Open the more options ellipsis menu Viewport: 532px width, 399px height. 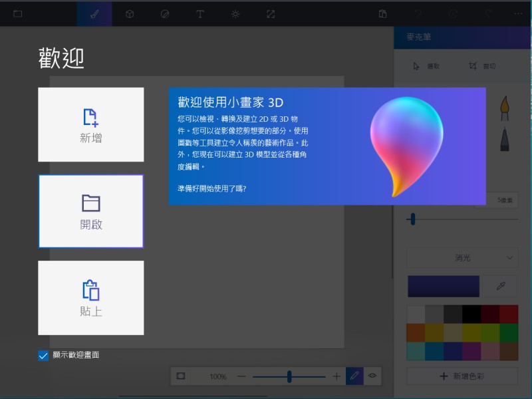(518, 14)
